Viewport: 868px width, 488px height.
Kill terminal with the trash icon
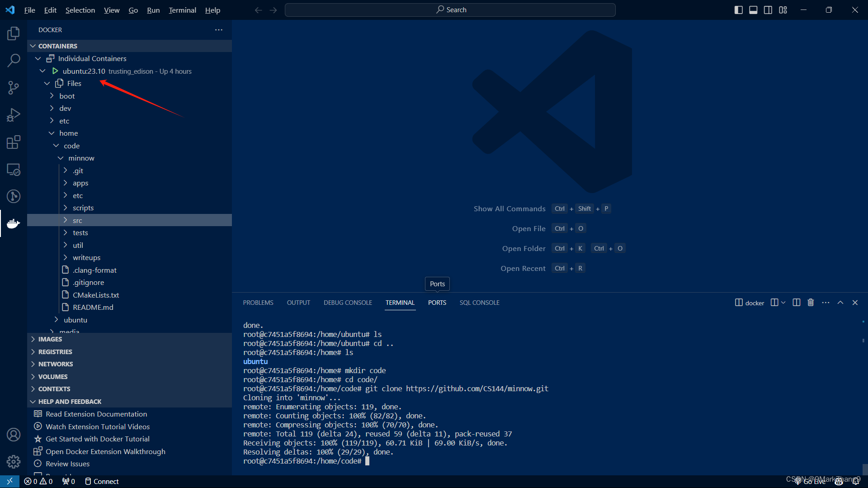811,303
